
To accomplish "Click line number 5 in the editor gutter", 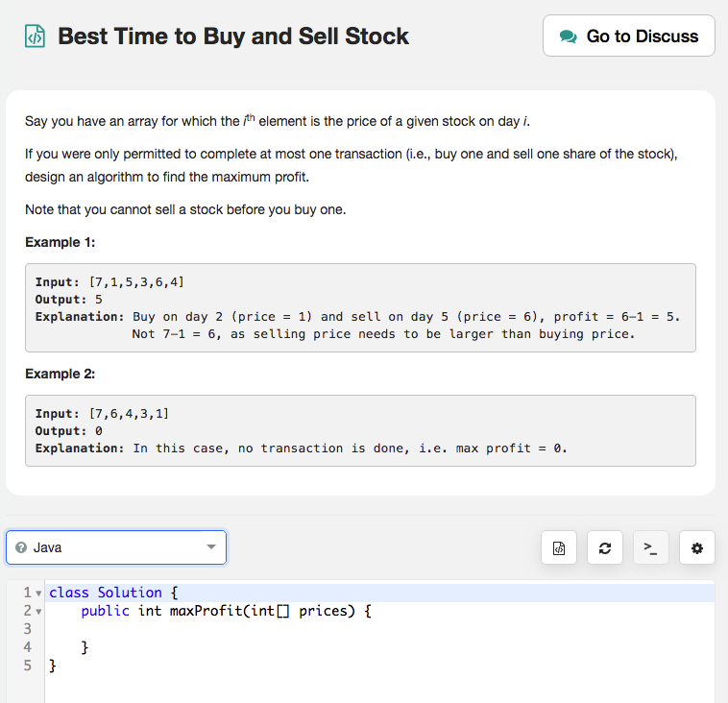I will [28, 665].
